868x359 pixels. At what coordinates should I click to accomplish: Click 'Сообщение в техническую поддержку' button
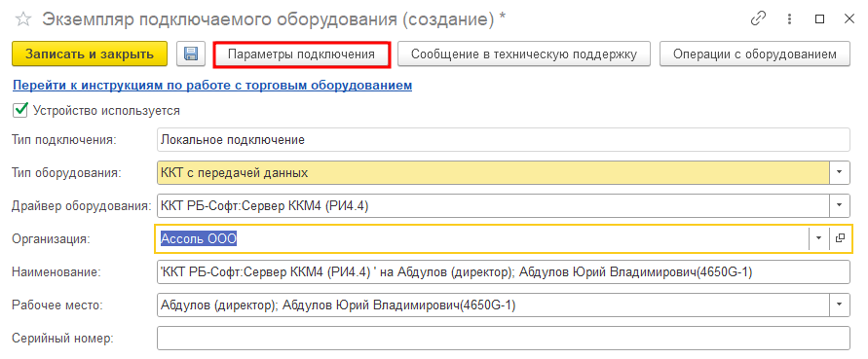(x=524, y=54)
